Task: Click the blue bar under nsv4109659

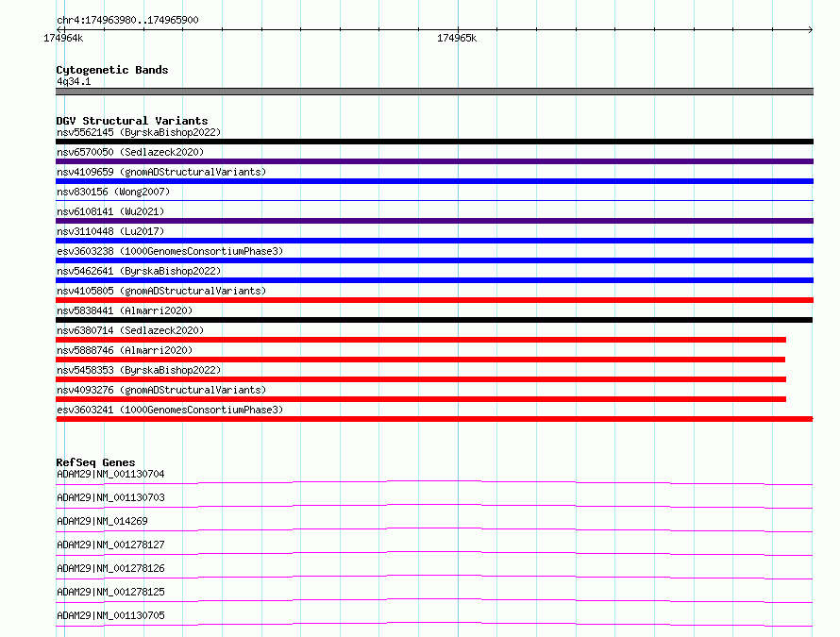Action: [434, 181]
